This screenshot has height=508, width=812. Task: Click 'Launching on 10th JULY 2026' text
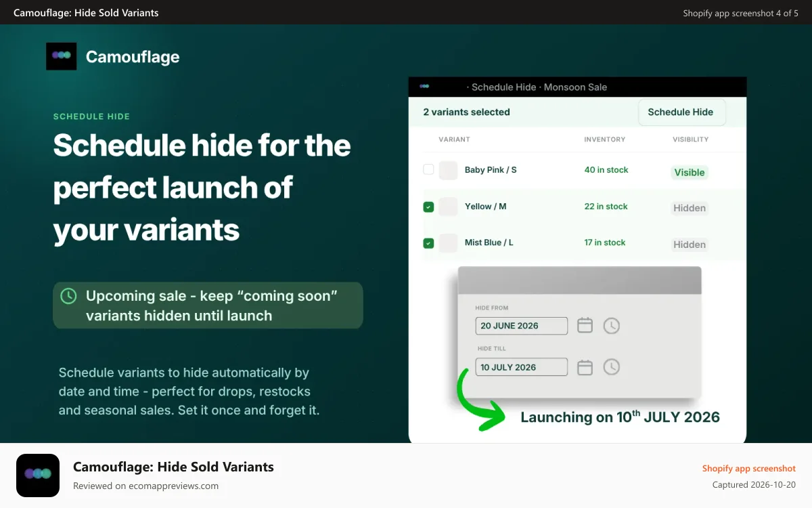[621, 417]
